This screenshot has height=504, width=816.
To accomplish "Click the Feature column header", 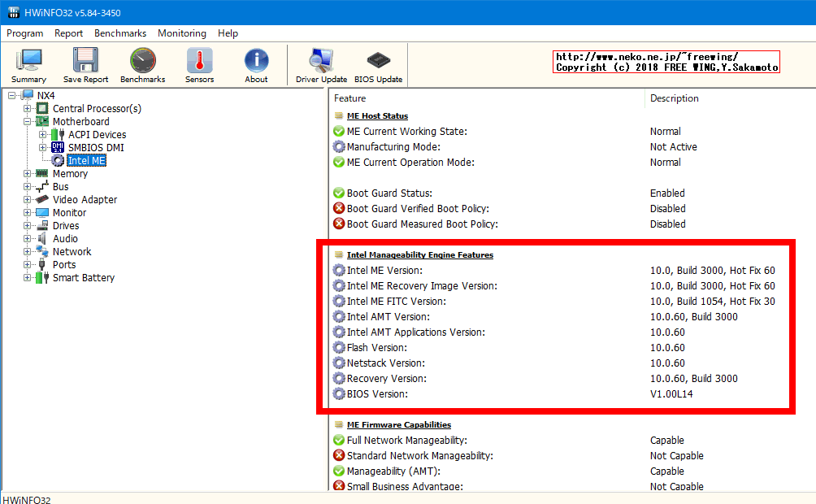I will pyautogui.click(x=350, y=98).
